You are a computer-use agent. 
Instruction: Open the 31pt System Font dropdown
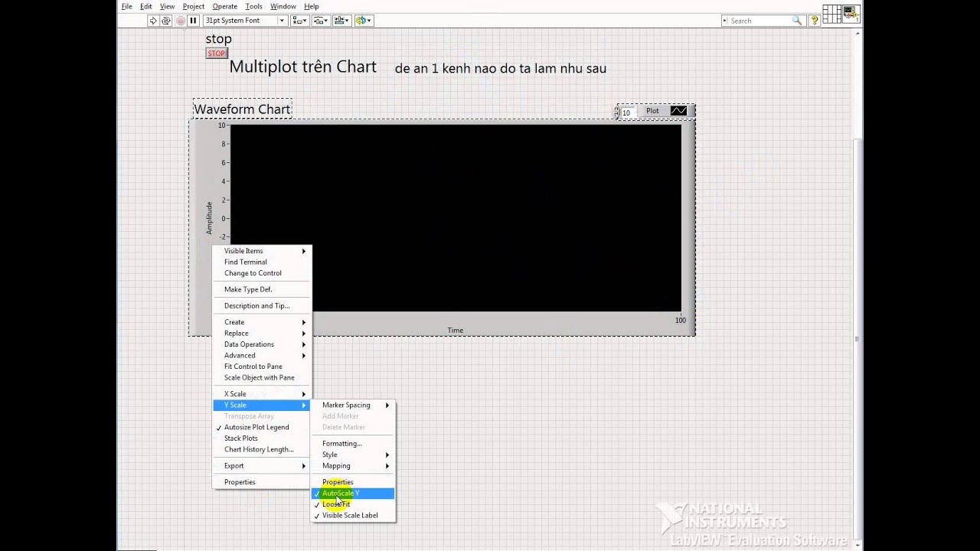click(x=245, y=21)
